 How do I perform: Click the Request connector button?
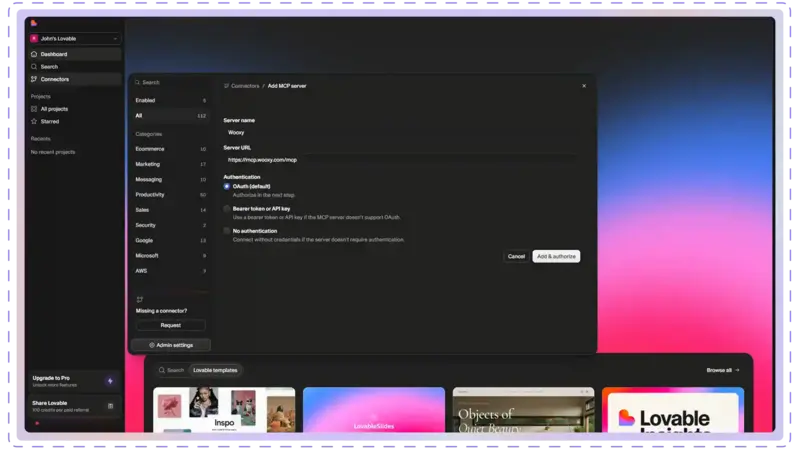pyautogui.click(x=171, y=326)
